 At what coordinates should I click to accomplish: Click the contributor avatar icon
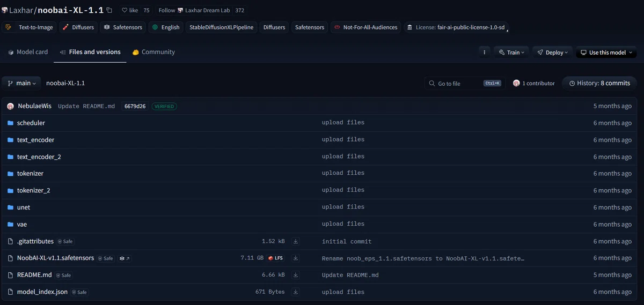(x=516, y=83)
